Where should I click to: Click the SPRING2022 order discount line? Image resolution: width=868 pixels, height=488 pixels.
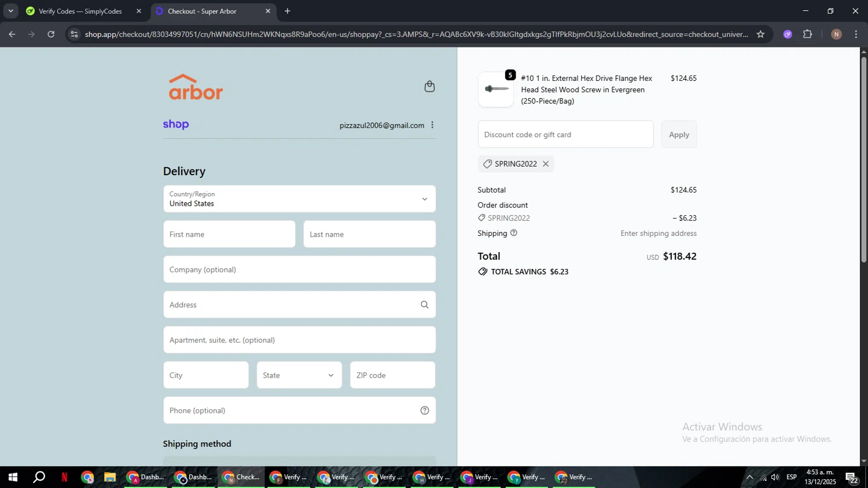tap(587, 218)
